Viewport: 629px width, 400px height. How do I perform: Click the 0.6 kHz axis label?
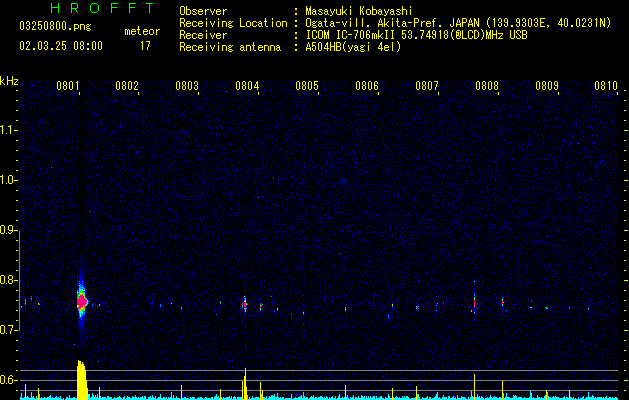point(8,380)
